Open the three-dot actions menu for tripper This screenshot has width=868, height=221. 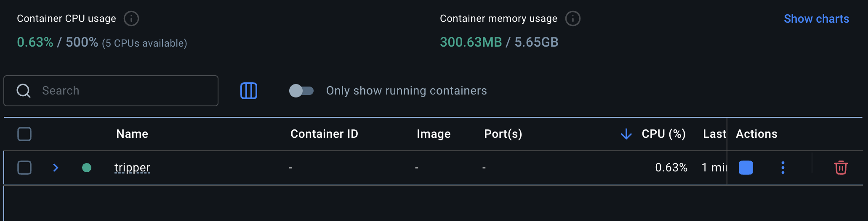click(783, 168)
